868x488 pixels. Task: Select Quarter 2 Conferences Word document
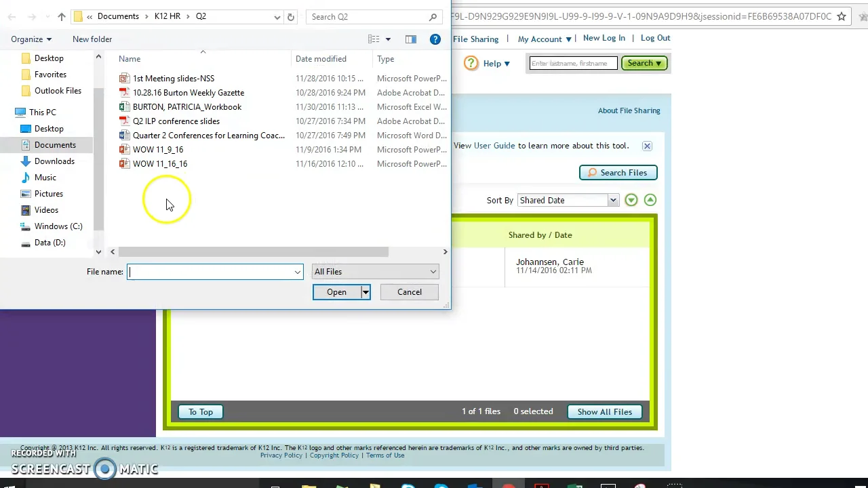pyautogui.click(x=209, y=136)
